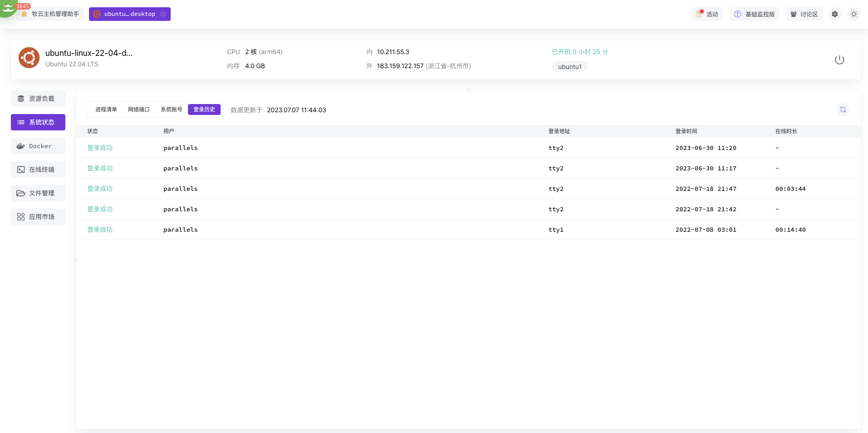Click online duration 00:14:40
868x433 pixels.
pyautogui.click(x=790, y=230)
